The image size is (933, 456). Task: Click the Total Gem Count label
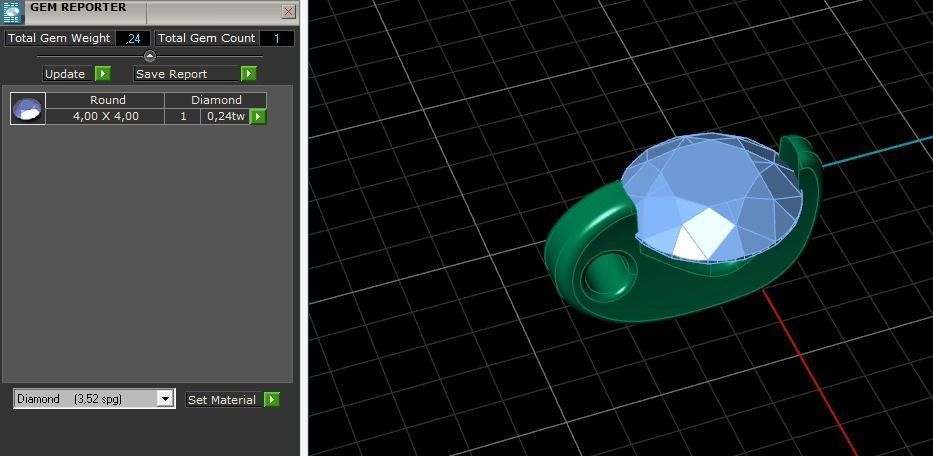206,38
